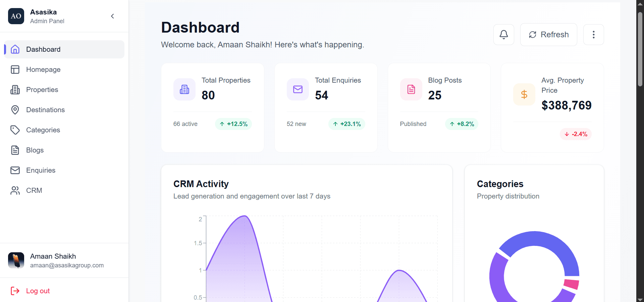Open the Dashboard menu item
Screen dimensions: 644x302
64,49
